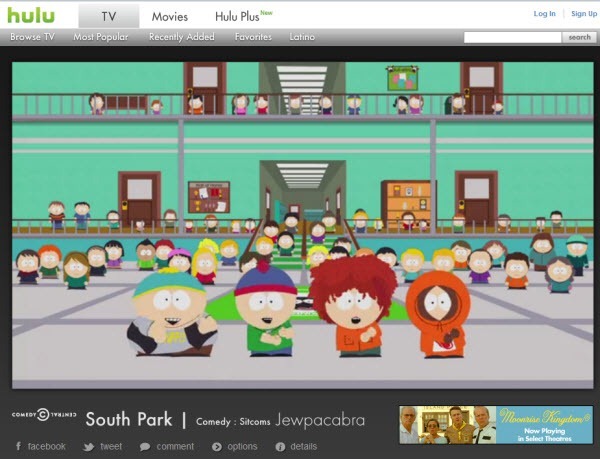Click the details info icon
The width and height of the screenshot is (600, 459).
[x=280, y=447]
